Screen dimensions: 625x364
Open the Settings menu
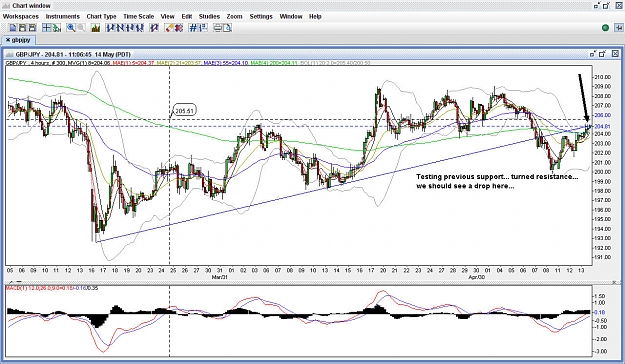coord(261,16)
